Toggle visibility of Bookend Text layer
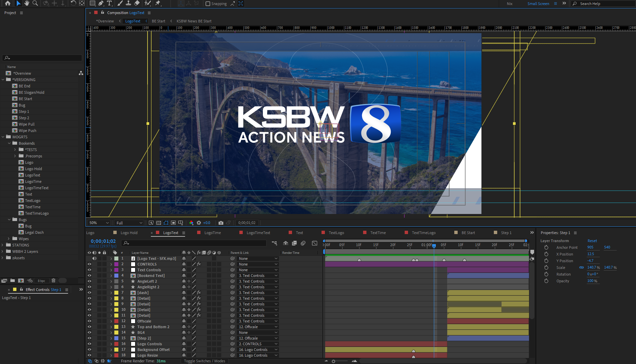The width and height of the screenshot is (636, 364). pos(90,276)
